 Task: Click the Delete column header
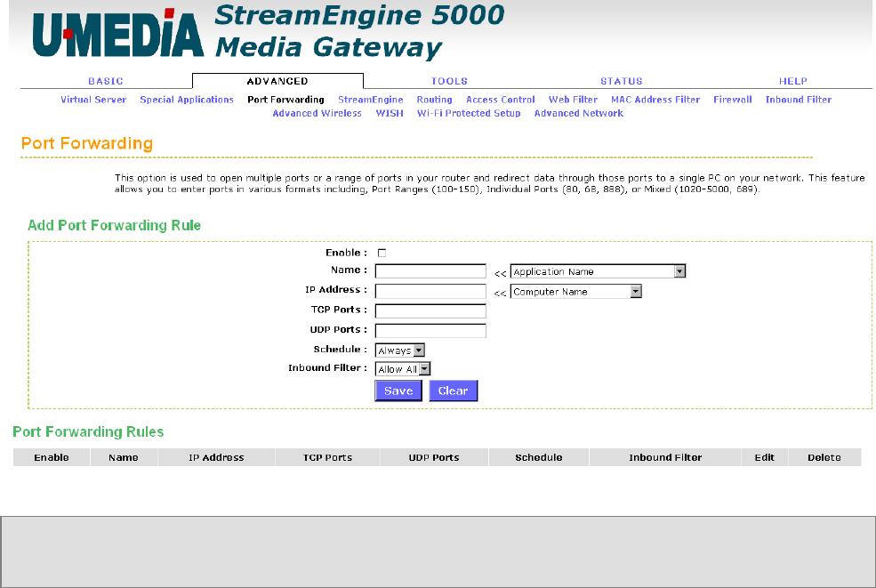pyautogui.click(x=824, y=457)
